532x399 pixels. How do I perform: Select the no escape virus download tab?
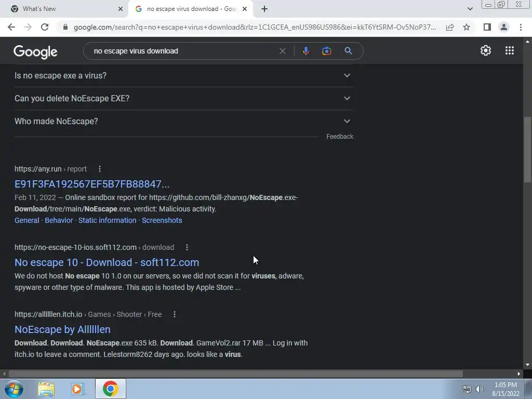(191, 9)
